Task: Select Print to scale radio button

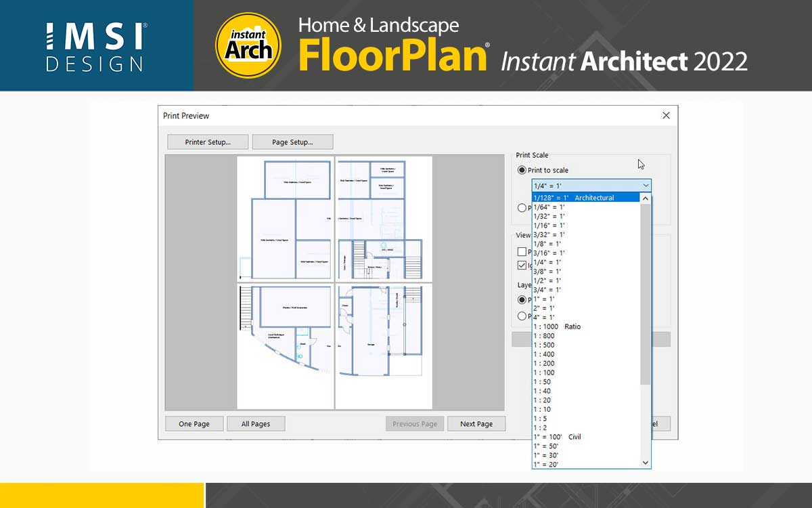Action: [522, 170]
